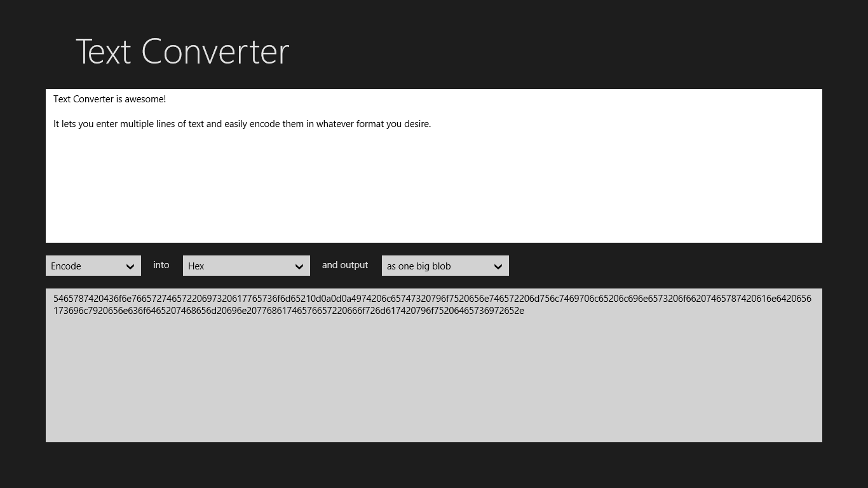The height and width of the screenshot is (488, 868).
Task: Click 'as one big blob' text
Action: click(x=419, y=266)
